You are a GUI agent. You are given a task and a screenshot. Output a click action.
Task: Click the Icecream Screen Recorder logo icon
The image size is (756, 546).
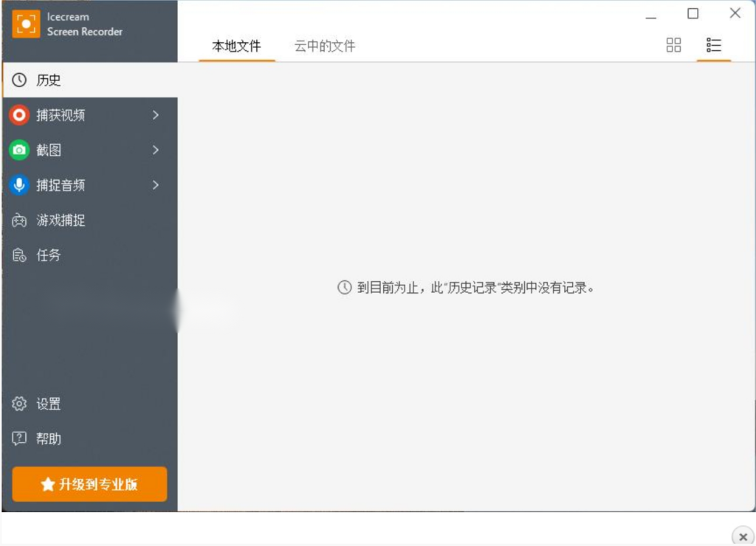click(26, 24)
